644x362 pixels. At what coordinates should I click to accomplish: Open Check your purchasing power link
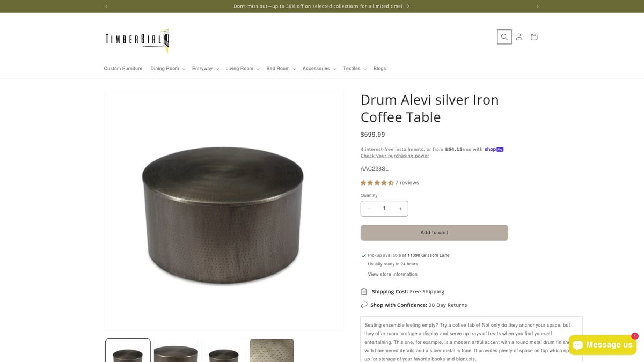(394, 156)
